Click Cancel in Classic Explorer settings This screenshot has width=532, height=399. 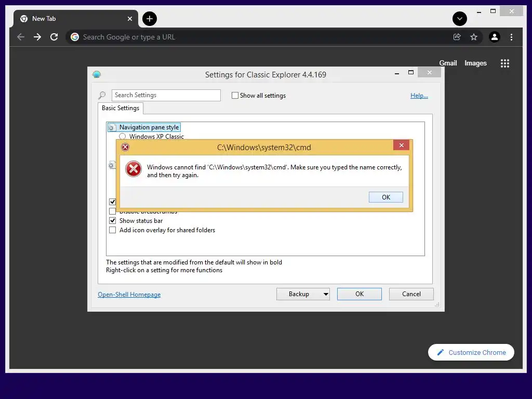pos(411,294)
